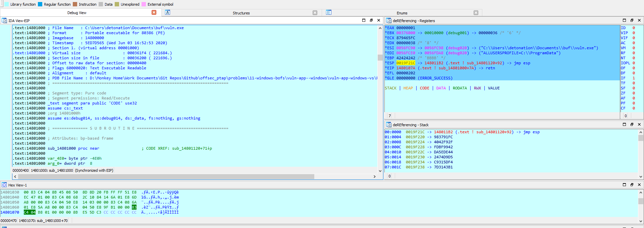
Task: Toggle the ZF flag value
Action: (634, 93)
